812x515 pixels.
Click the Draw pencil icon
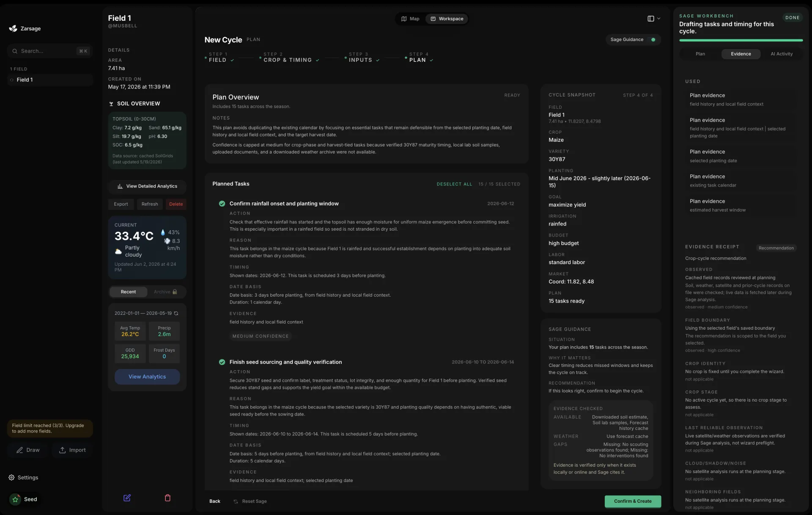pyautogui.click(x=19, y=450)
